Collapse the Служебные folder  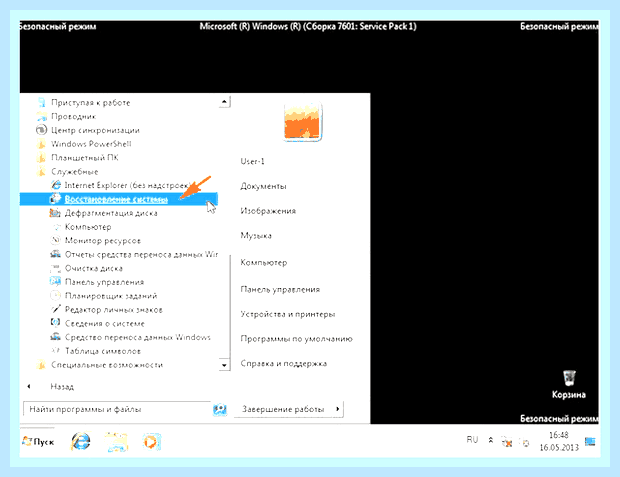coord(68,172)
